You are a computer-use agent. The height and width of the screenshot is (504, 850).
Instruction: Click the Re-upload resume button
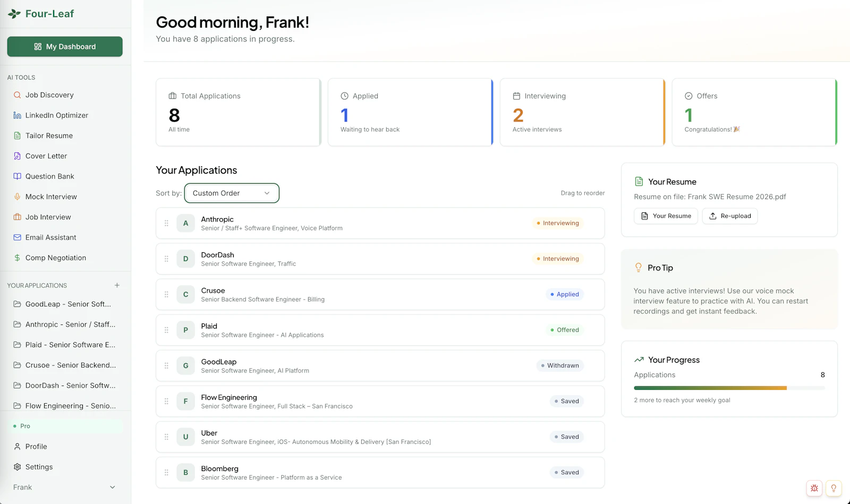[x=730, y=216]
